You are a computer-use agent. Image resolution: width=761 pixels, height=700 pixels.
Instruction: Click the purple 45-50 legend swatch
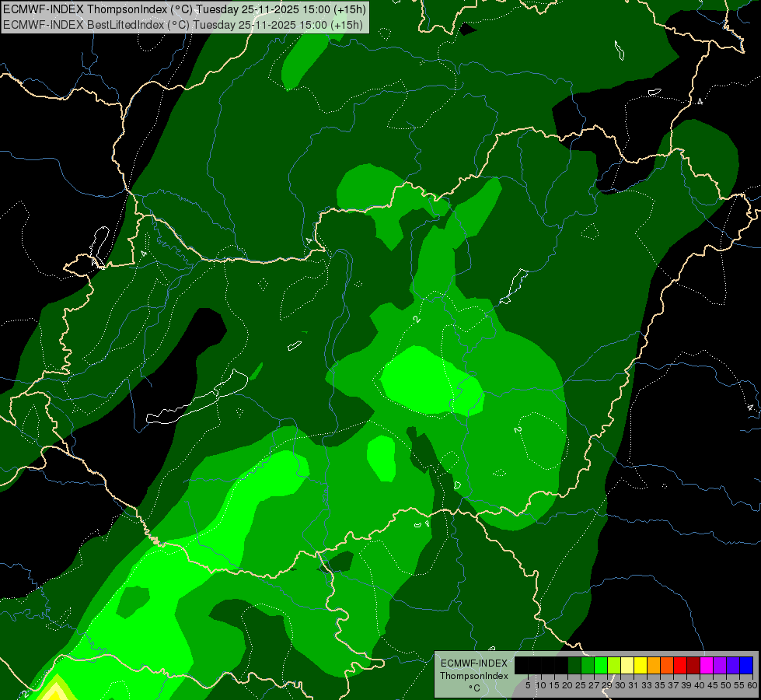pos(721,665)
